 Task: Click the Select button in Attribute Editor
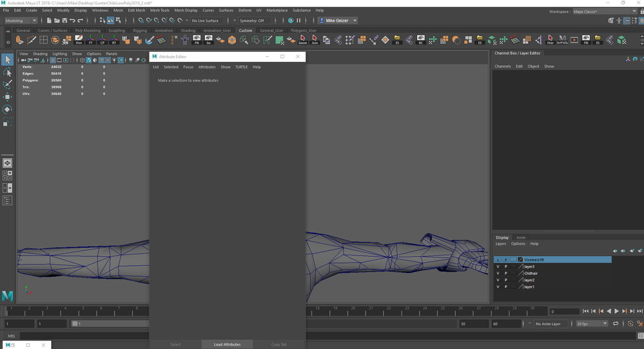(x=175, y=344)
